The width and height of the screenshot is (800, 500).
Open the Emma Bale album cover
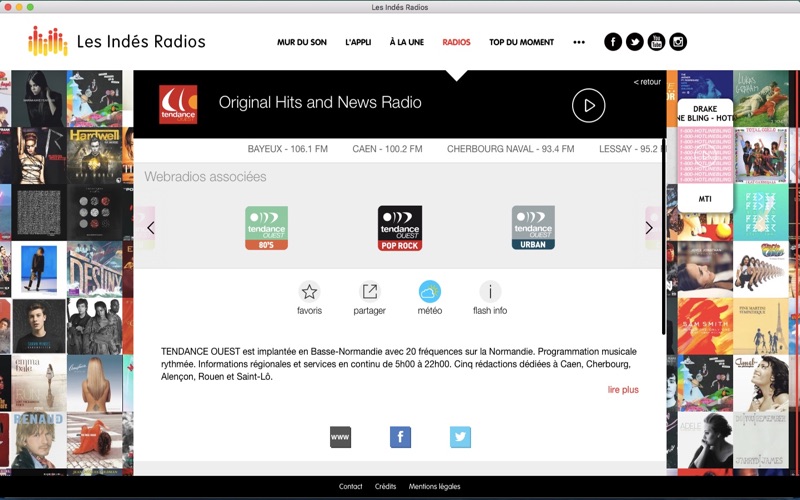pyautogui.click(x=39, y=383)
